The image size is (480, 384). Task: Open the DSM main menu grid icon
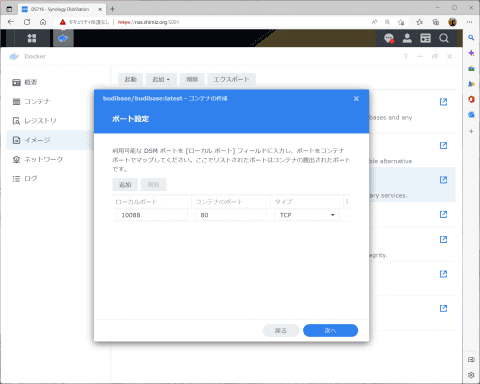click(32, 38)
